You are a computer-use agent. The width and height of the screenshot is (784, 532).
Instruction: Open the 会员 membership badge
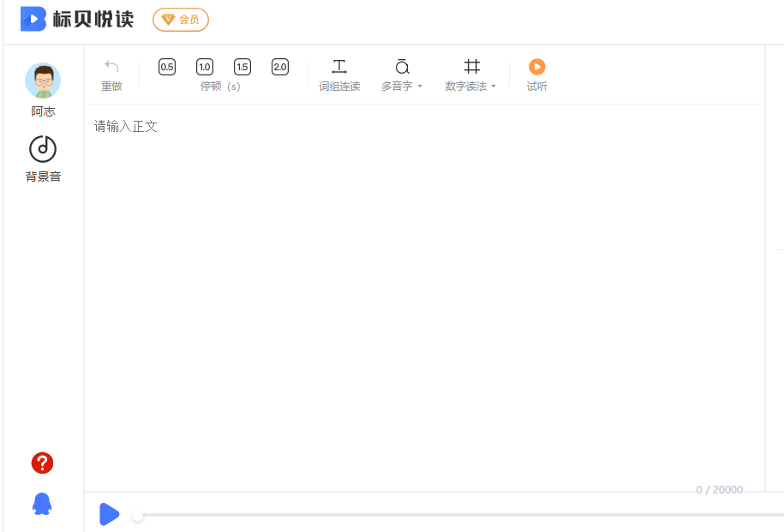point(181,20)
